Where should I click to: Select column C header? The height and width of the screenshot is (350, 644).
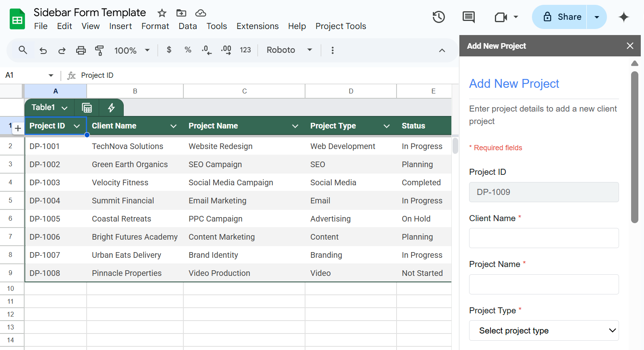244,91
